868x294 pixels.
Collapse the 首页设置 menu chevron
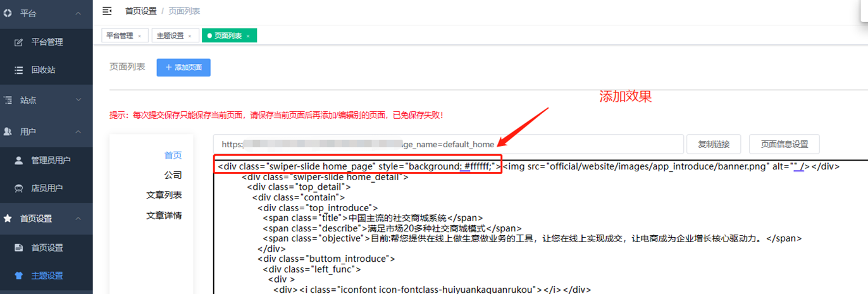coord(78,218)
